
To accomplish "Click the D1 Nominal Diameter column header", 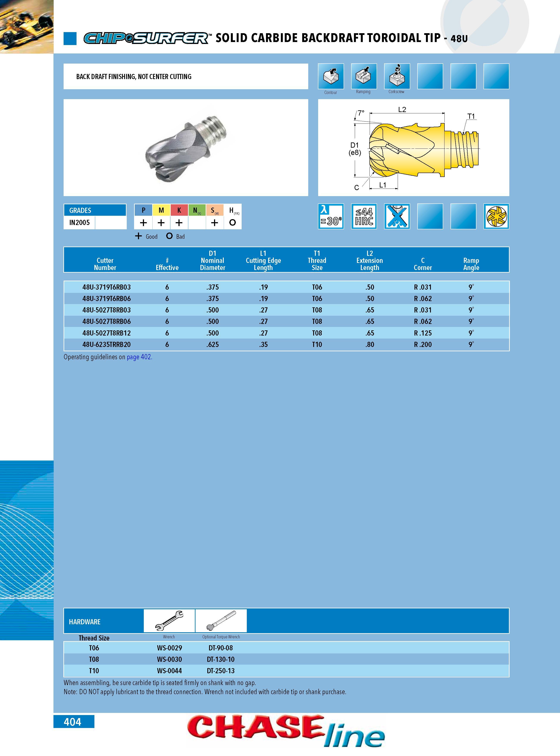I will (213, 260).
